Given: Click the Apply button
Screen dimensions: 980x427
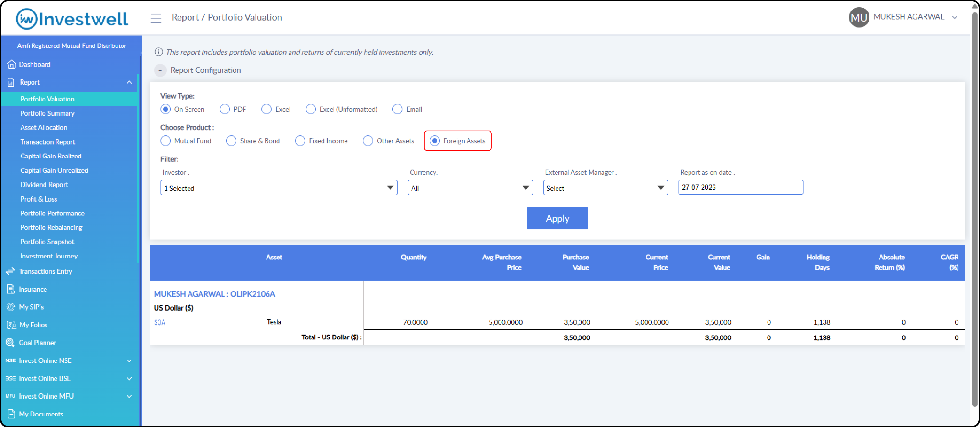Looking at the screenshot, I should 557,218.
